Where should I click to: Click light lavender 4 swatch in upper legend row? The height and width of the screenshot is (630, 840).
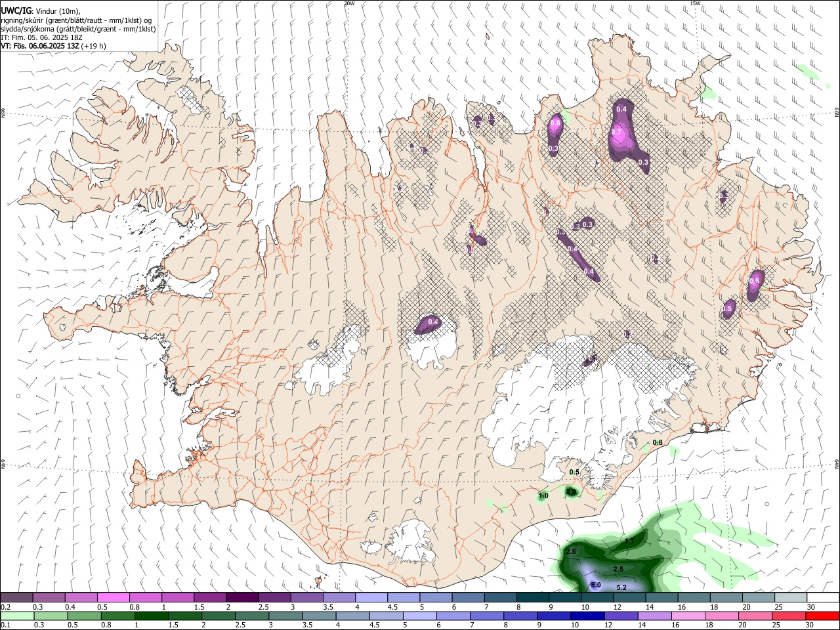click(x=371, y=597)
